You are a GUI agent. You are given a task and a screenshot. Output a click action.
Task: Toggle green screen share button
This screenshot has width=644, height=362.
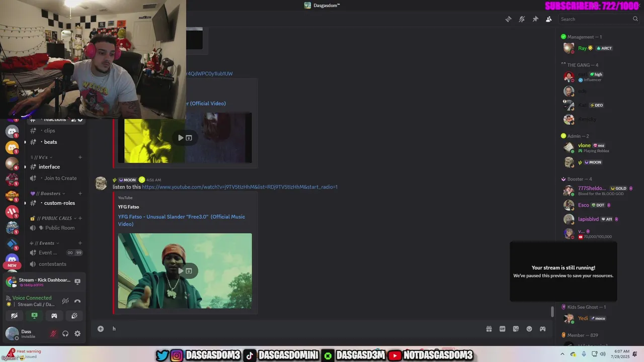point(34,316)
